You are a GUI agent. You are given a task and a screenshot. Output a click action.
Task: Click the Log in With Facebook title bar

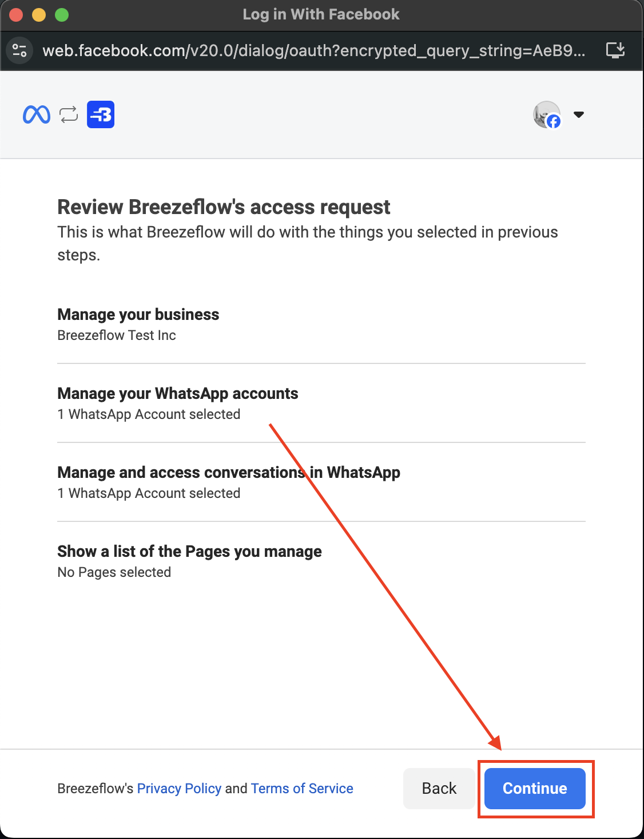tap(321, 14)
